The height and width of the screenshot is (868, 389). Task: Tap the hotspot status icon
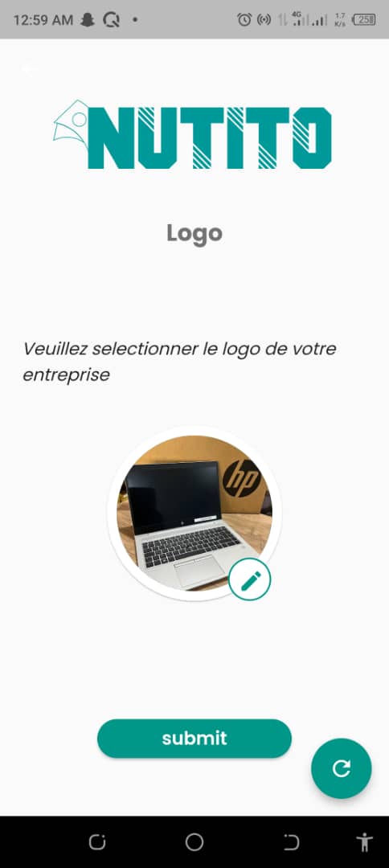264,20
